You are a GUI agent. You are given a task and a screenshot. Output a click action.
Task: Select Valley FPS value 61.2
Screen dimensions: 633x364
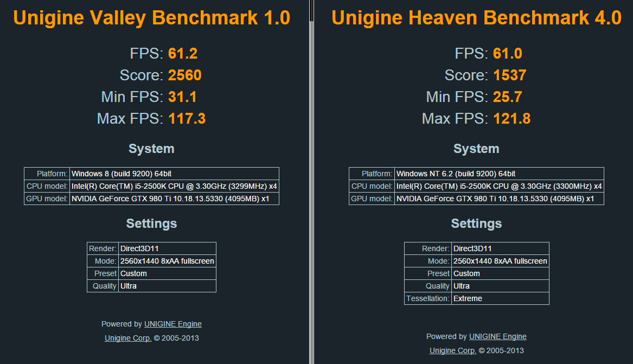183,54
